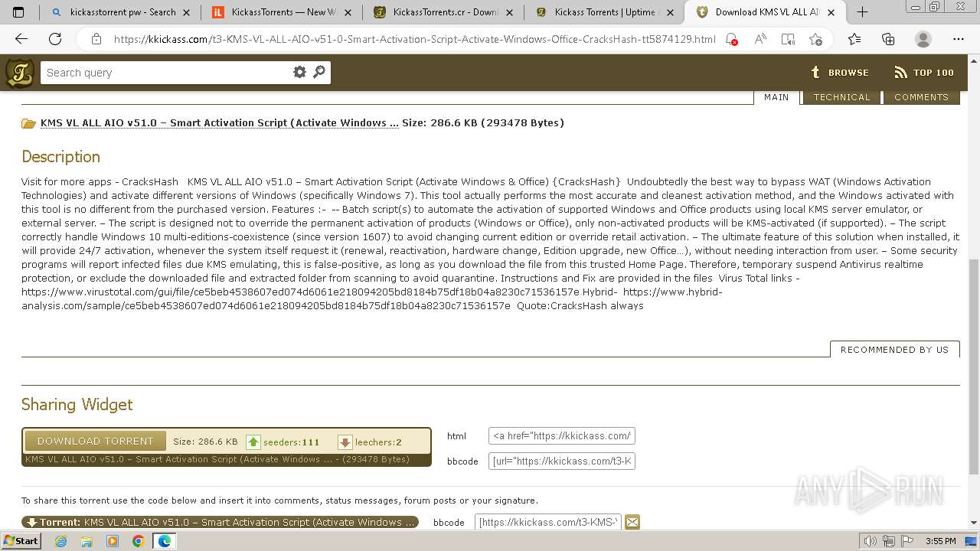Open Read aloud icon
This screenshot has width=980, height=551.
point(760,39)
